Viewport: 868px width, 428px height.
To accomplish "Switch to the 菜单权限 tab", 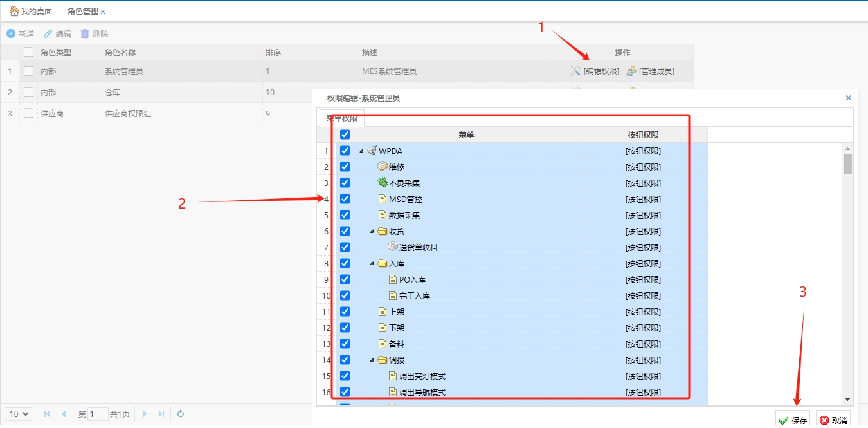I will [x=341, y=118].
